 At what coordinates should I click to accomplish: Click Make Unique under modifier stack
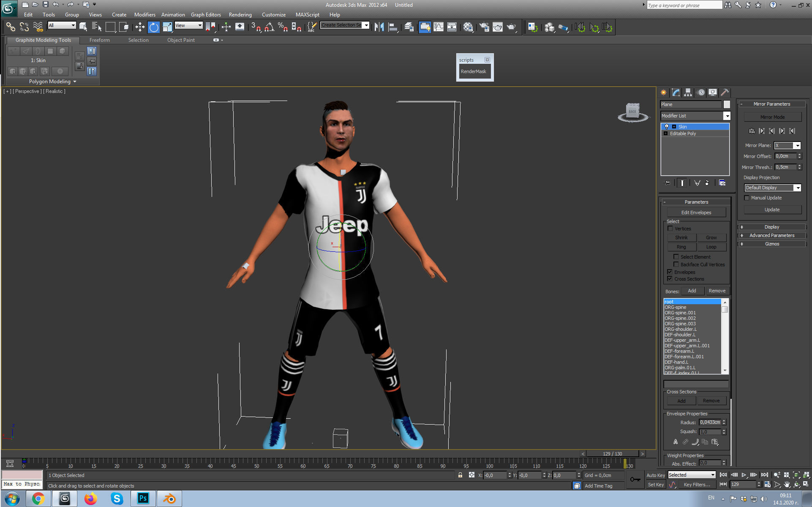click(x=697, y=183)
